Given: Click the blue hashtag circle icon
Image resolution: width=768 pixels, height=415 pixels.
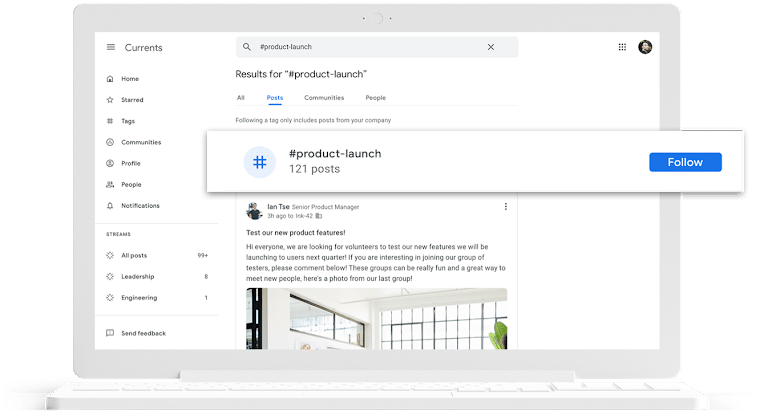Looking at the screenshot, I should tap(260, 162).
